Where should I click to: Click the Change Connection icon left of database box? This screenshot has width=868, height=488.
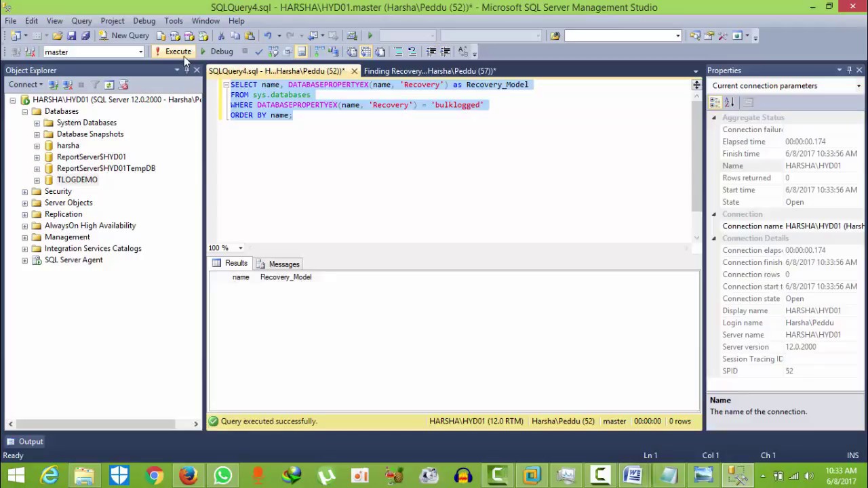30,52
